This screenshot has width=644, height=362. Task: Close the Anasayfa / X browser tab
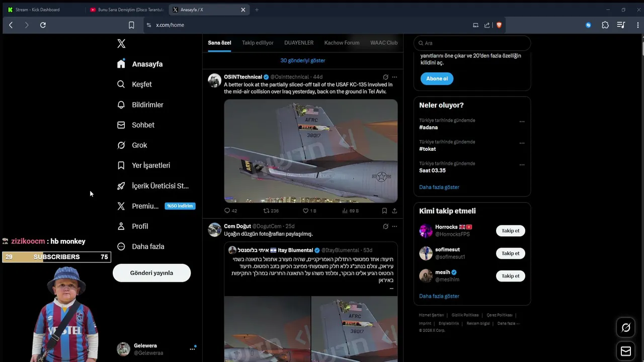point(243,10)
